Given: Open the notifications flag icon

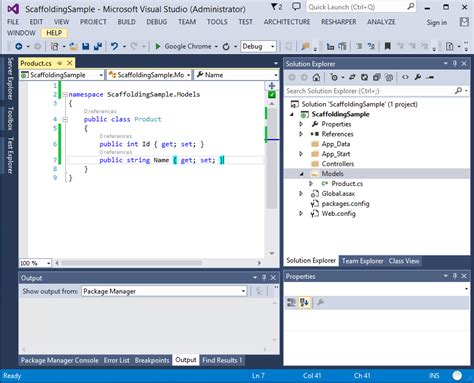Looking at the screenshot, I should 276,7.
